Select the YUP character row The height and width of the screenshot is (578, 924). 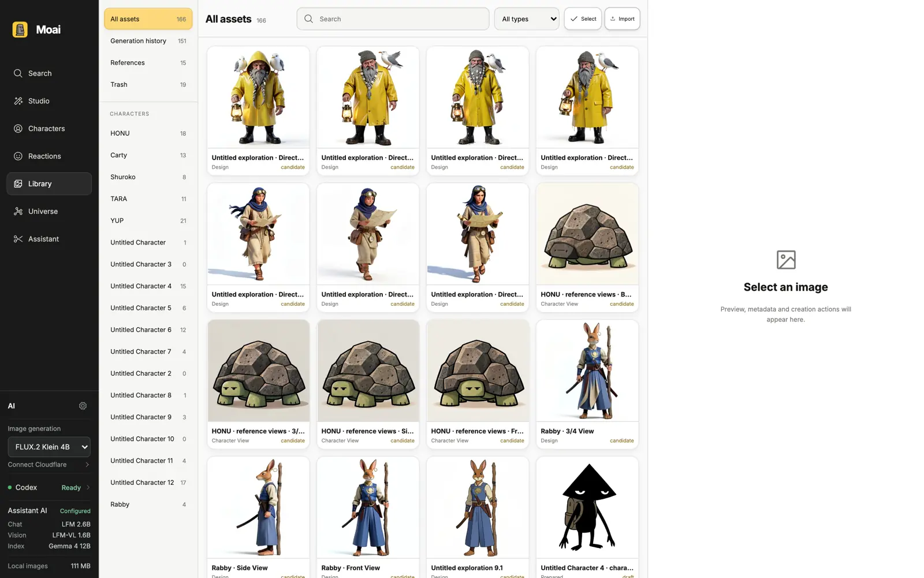pyautogui.click(x=148, y=221)
